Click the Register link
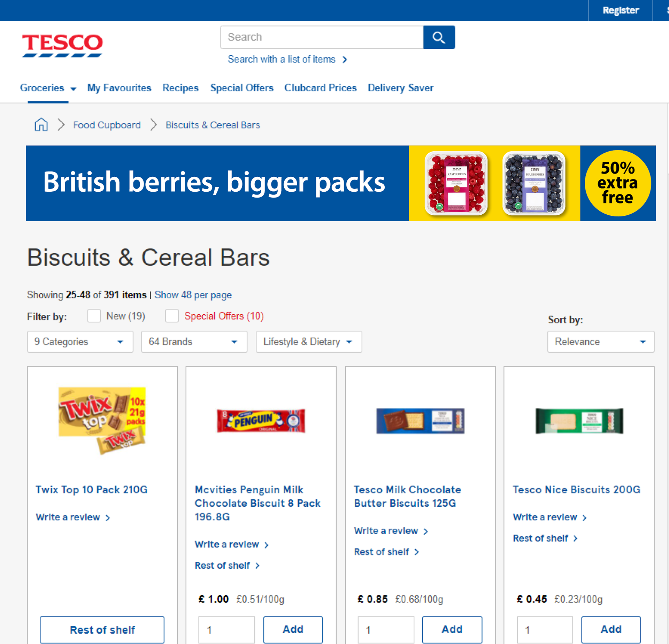Image resolution: width=669 pixels, height=644 pixels. click(621, 10)
